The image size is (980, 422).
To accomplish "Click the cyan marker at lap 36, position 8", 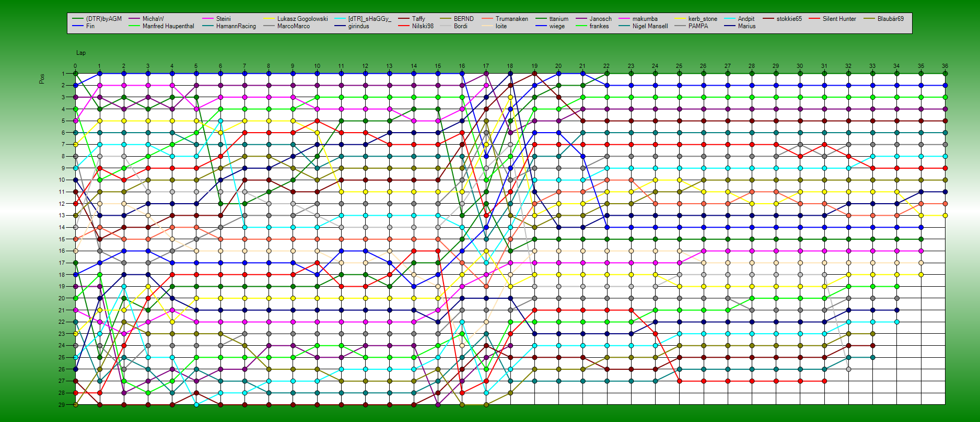I will point(945,156).
